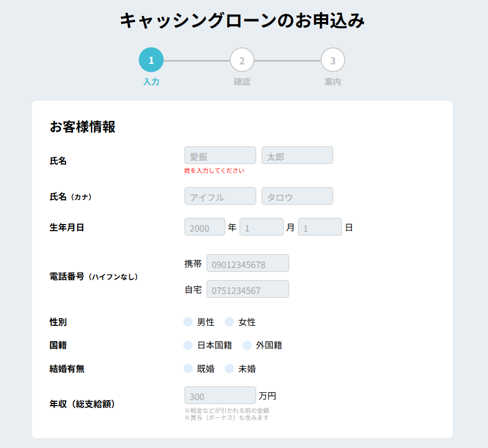Select the birth day field
Screen dimensions: 488x448
320,227
